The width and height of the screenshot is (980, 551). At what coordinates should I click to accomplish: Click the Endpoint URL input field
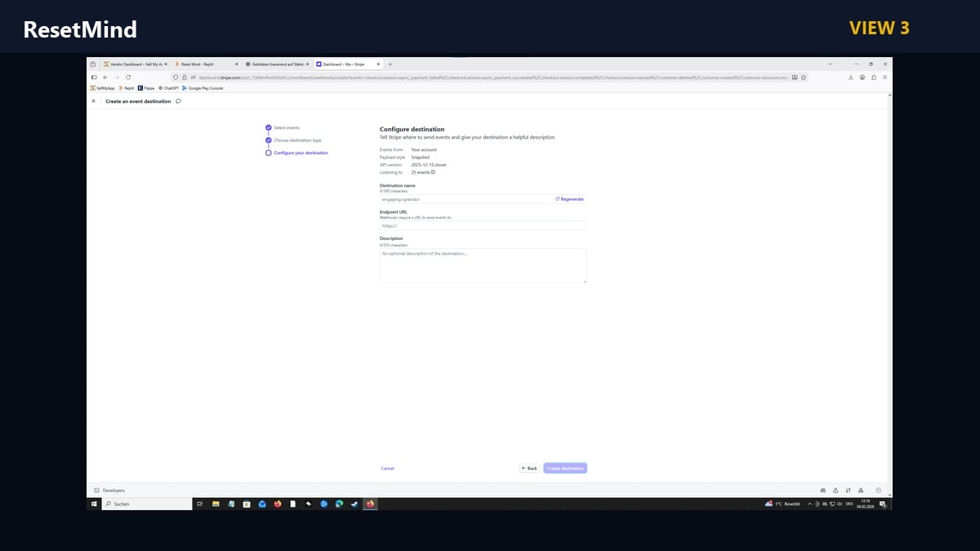(x=483, y=225)
